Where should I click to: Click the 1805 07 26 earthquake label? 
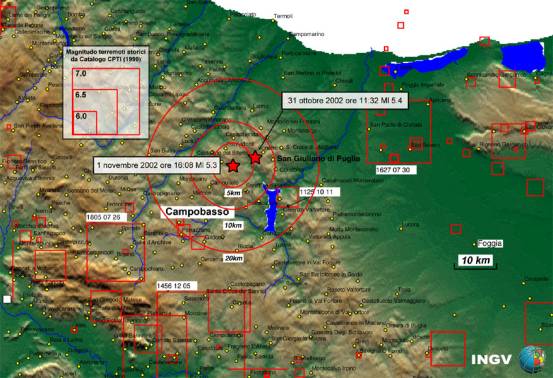pos(104,217)
